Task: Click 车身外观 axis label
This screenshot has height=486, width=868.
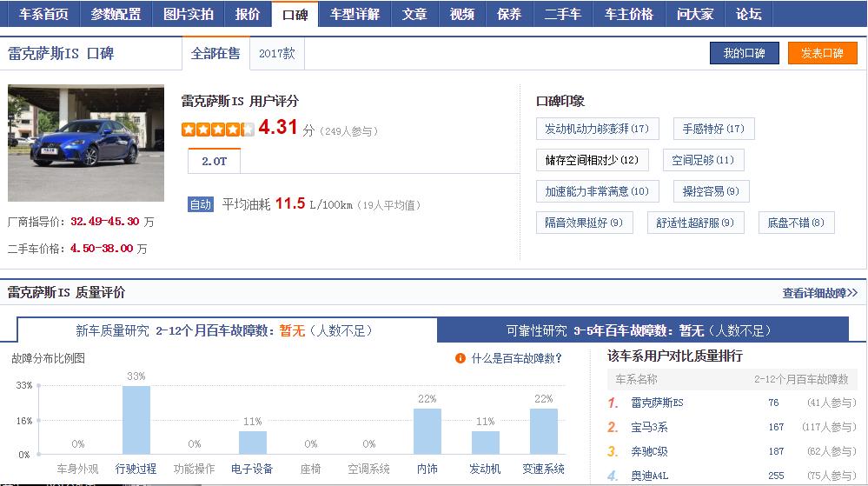Action: (78, 469)
